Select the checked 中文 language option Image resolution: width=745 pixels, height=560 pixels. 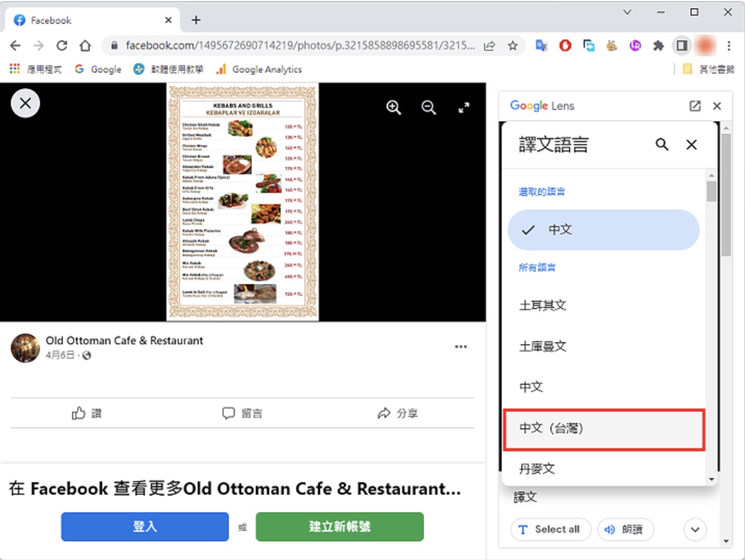[603, 230]
